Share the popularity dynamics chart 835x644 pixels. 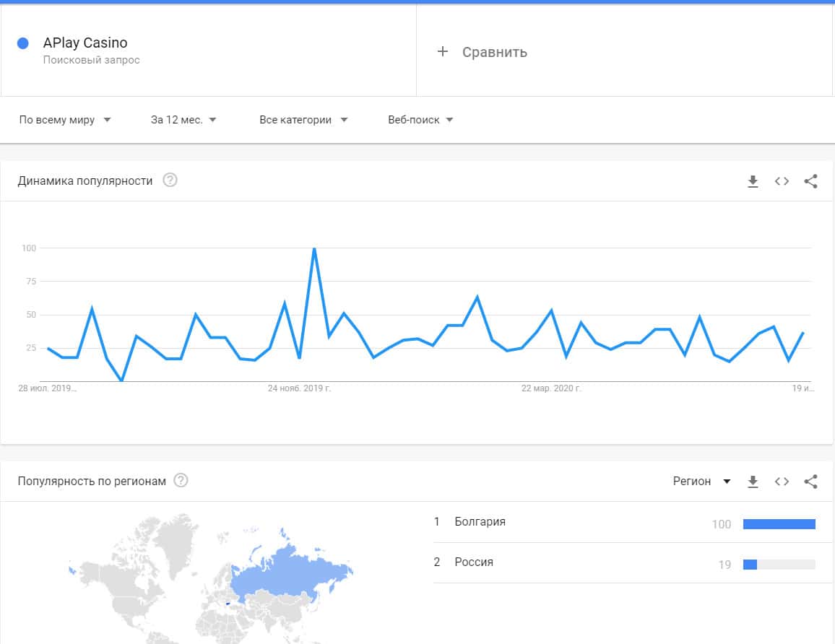click(810, 181)
